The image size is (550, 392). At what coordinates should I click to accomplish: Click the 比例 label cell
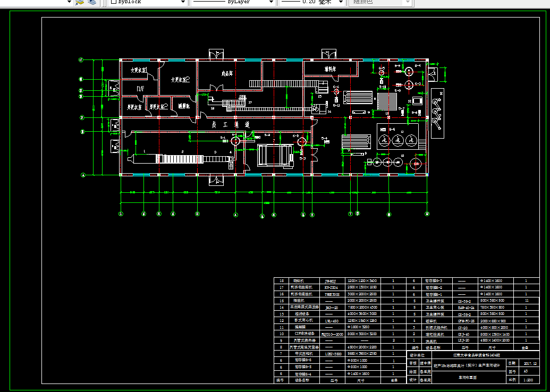[512, 379]
